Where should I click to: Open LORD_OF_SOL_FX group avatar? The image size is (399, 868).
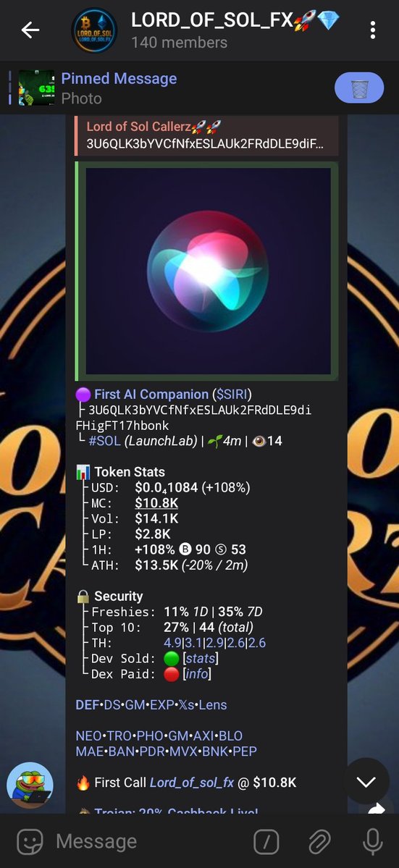94,30
